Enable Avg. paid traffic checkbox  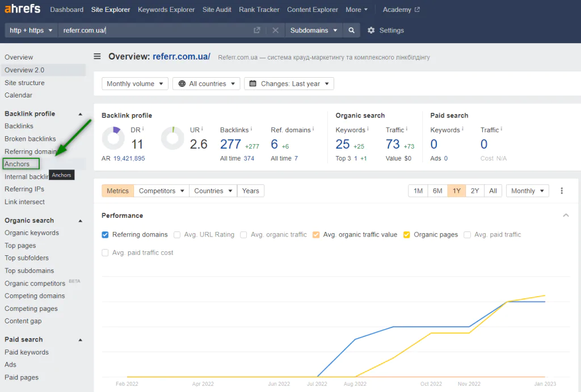(468, 234)
